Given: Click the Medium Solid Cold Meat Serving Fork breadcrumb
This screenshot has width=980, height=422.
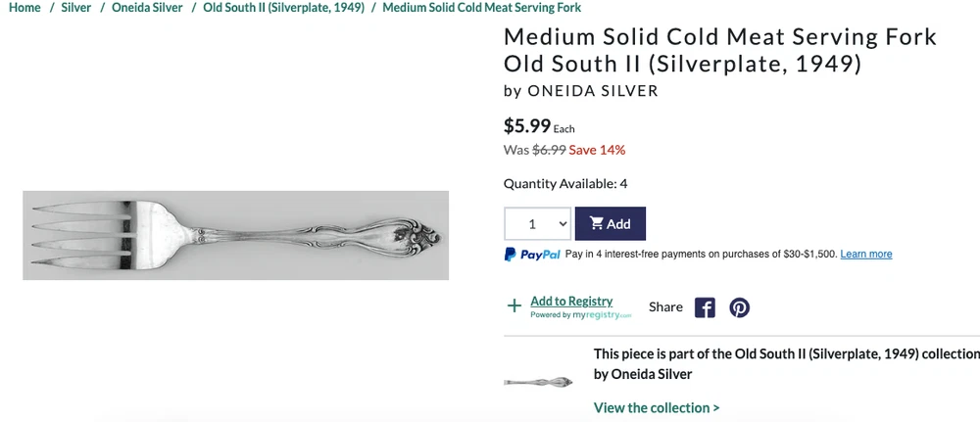Looking at the screenshot, I should coord(481,8).
